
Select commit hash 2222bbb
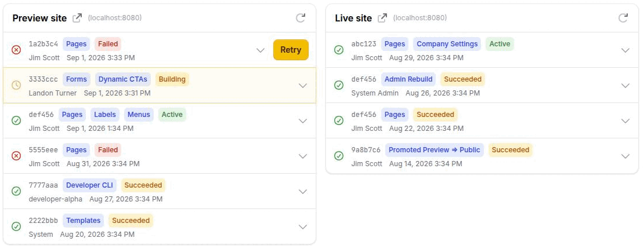coord(44,220)
